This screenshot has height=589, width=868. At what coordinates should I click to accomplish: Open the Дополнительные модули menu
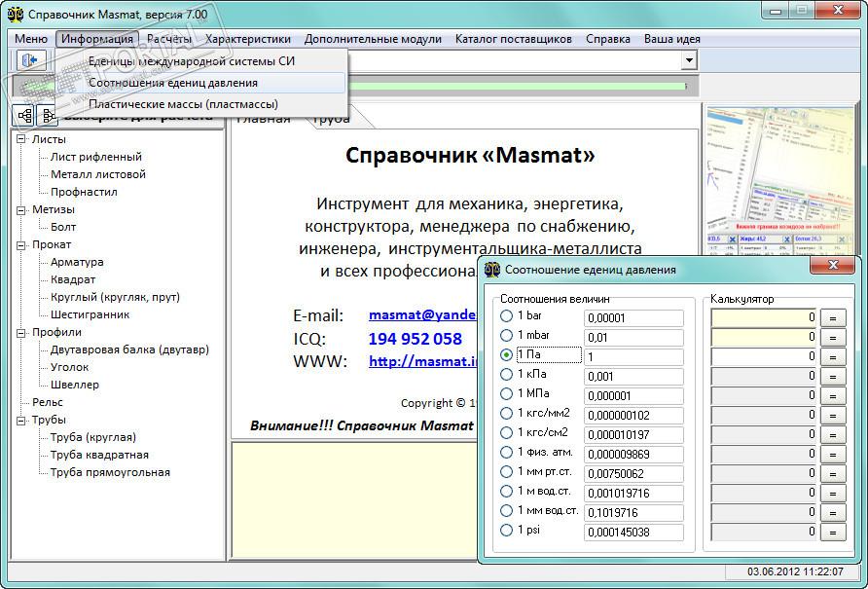click(373, 39)
